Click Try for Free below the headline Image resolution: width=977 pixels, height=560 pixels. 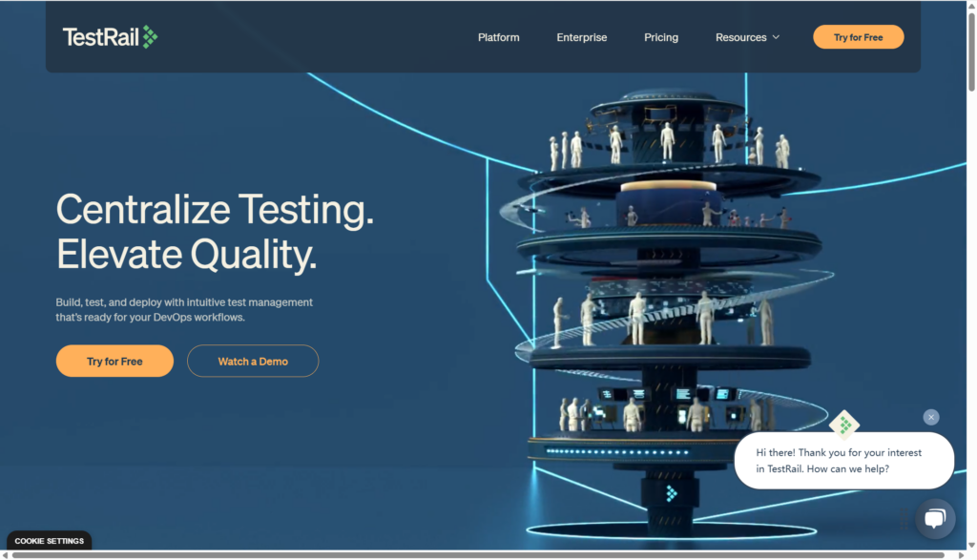pos(114,362)
